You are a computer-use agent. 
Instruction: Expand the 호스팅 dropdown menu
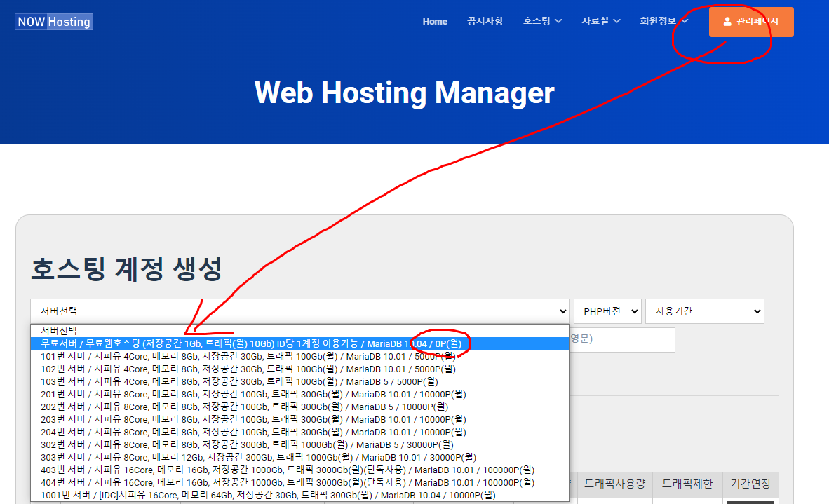point(542,22)
